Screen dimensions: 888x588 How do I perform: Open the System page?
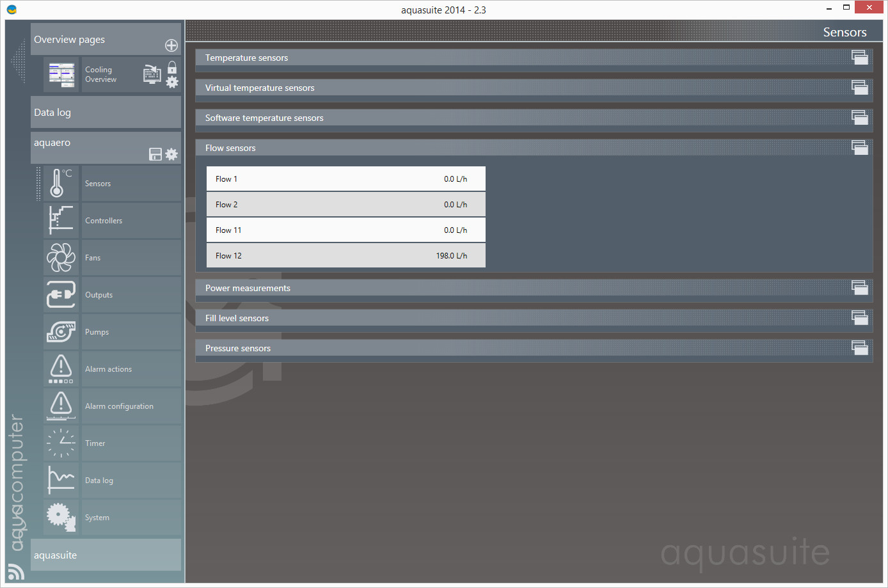coord(131,518)
